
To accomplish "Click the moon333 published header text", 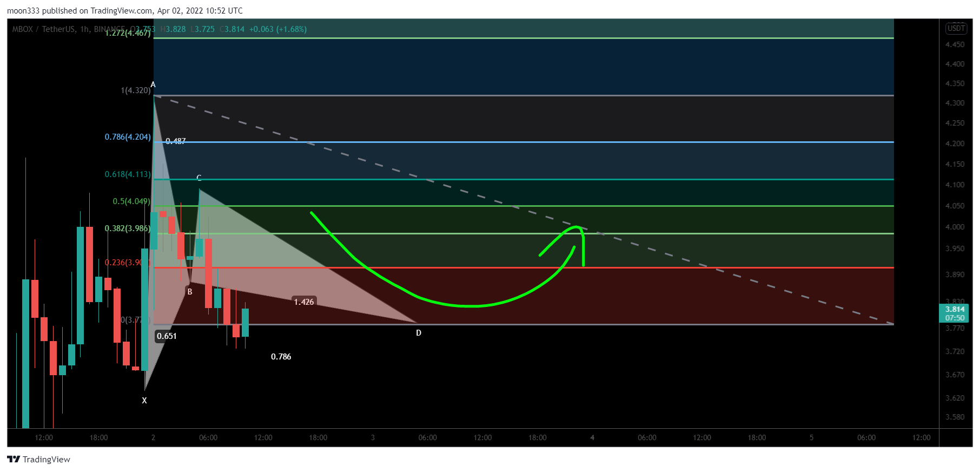I will pos(125,11).
